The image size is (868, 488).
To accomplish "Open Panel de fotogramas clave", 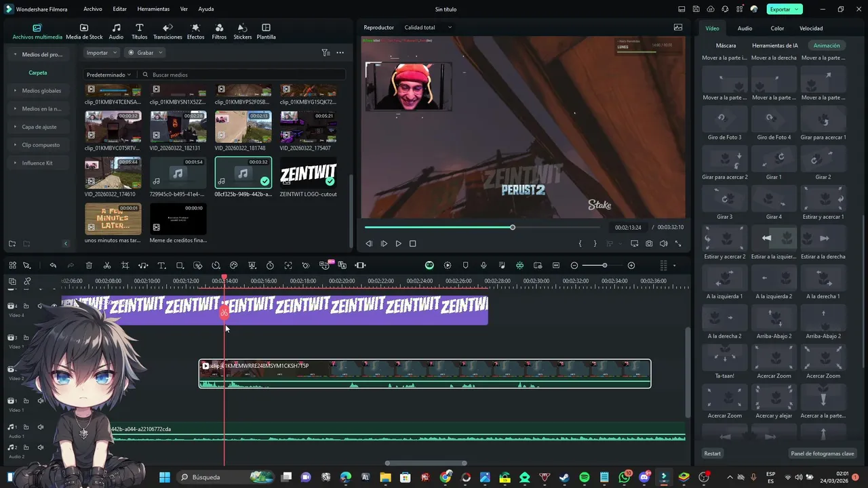I will [823, 453].
